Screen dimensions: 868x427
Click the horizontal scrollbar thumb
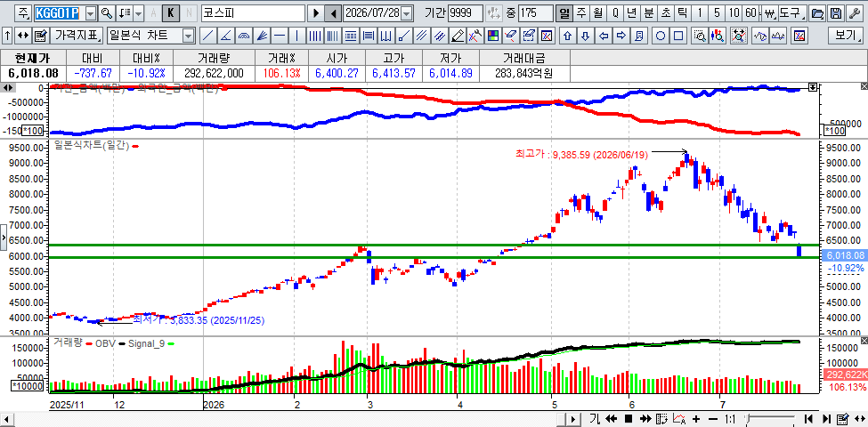pyautogui.click(x=560, y=419)
